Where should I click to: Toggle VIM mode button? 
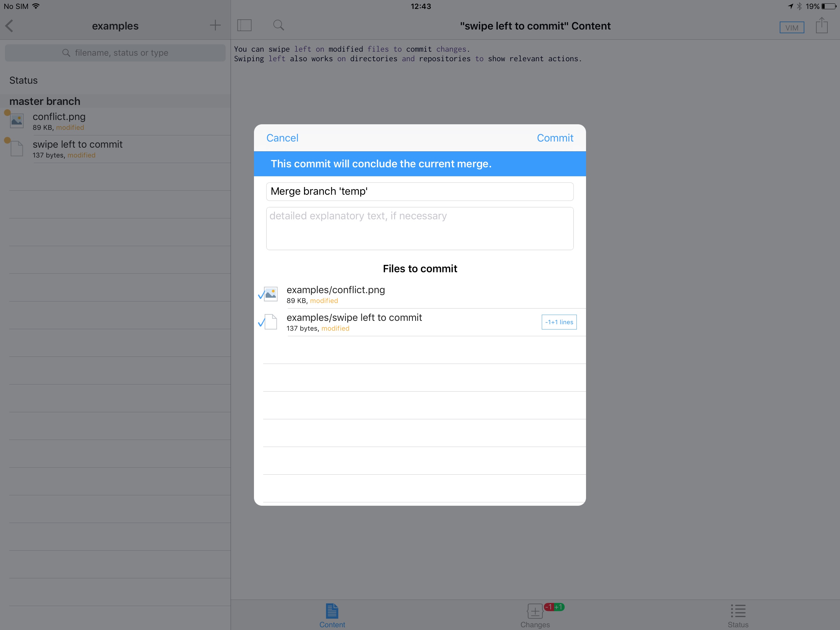pyautogui.click(x=792, y=27)
